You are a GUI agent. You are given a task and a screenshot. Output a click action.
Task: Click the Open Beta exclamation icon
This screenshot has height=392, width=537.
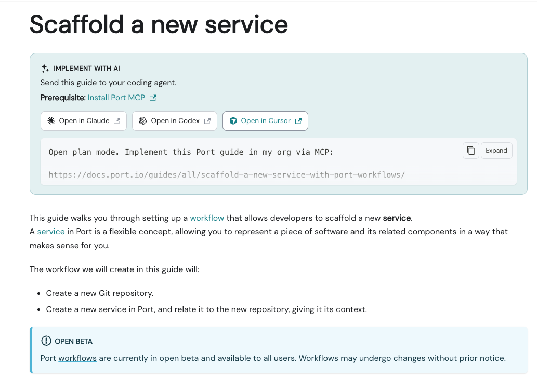point(46,341)
